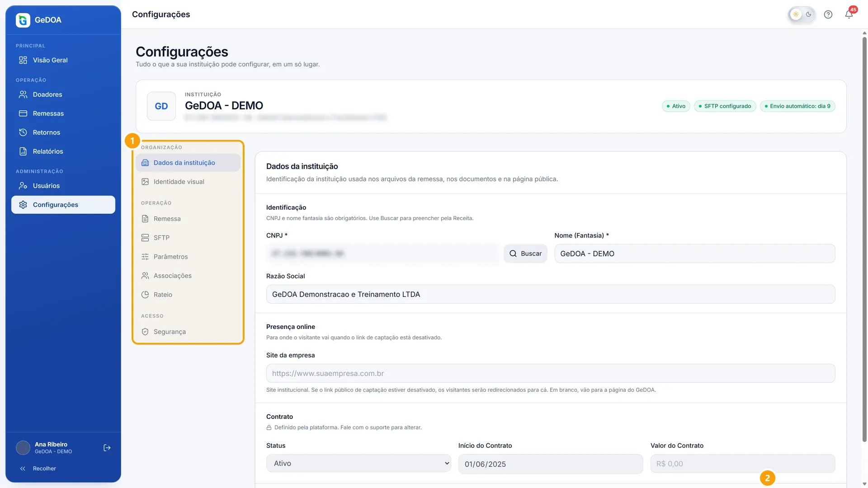Screen dimensions: 868x488
Task: Open the Remessas card icon
Action: (23, 113)
